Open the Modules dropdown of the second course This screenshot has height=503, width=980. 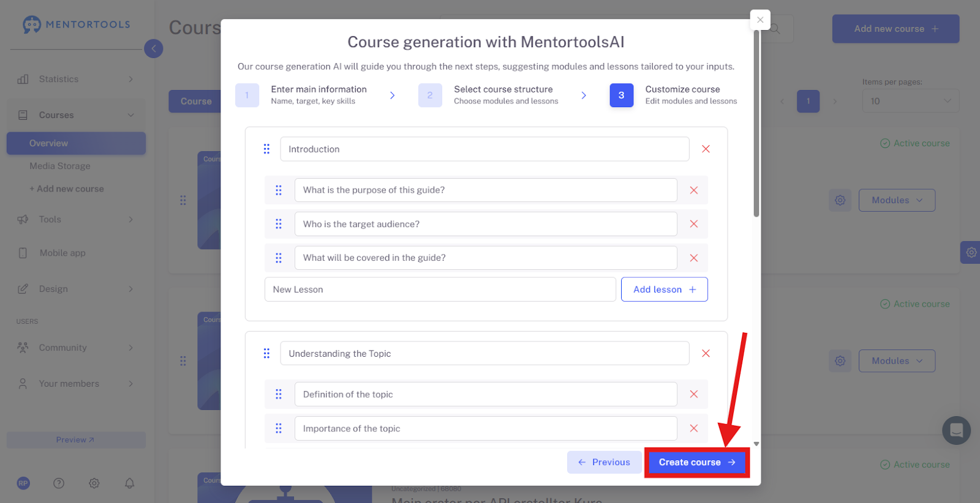coord(897,361)
